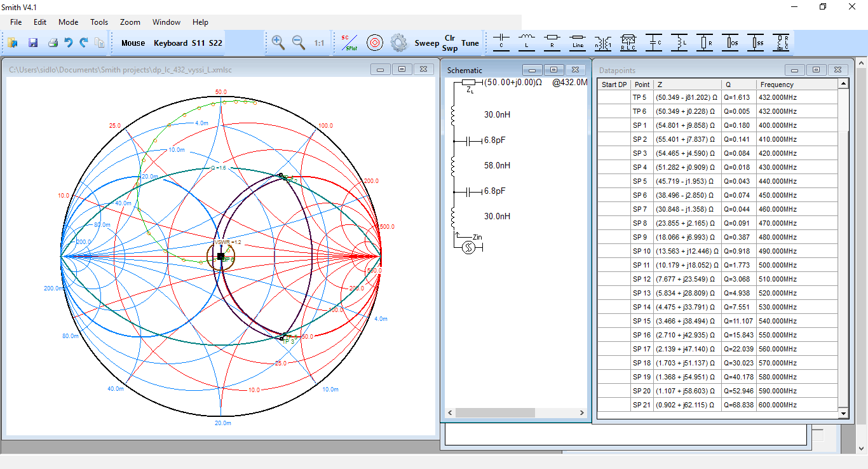Click the zoom in magnifier icon
The image size is (868, 469).
click(278, 43)
